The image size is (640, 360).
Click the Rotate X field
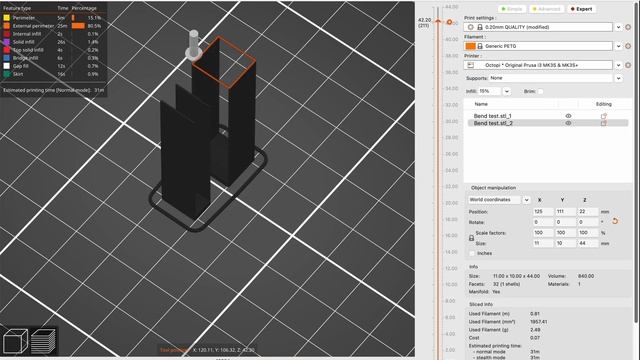pos(543,222)
